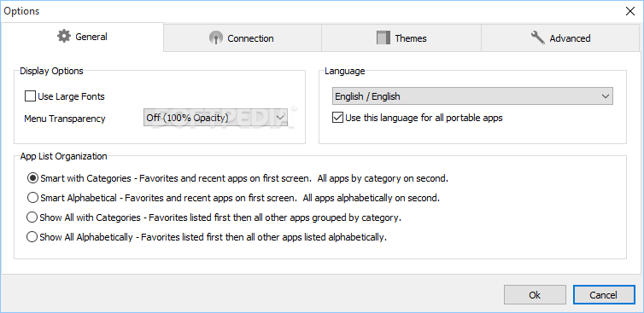Select the General tab label
Screen dimensions: 644x313
coord(91,37)
